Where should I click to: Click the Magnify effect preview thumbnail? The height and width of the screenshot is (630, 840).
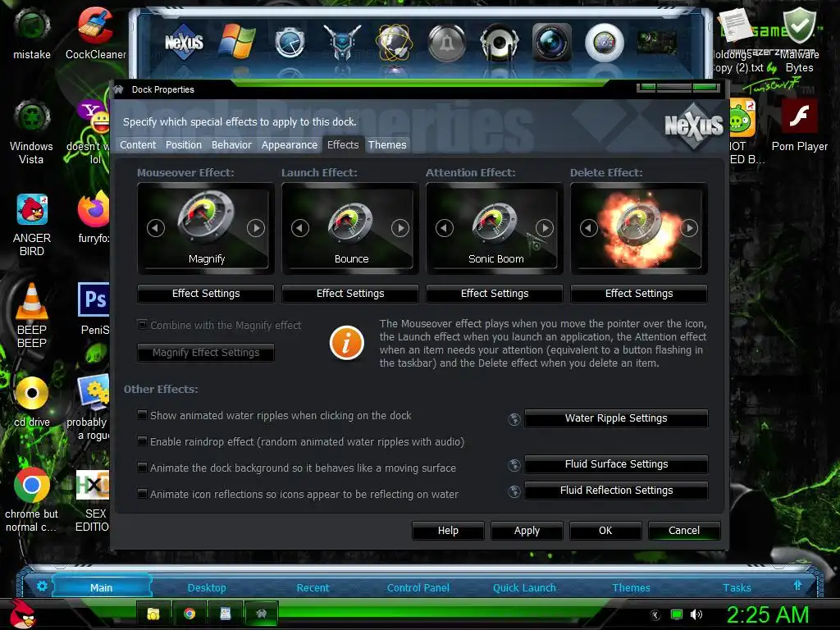(x=206, y=228)
